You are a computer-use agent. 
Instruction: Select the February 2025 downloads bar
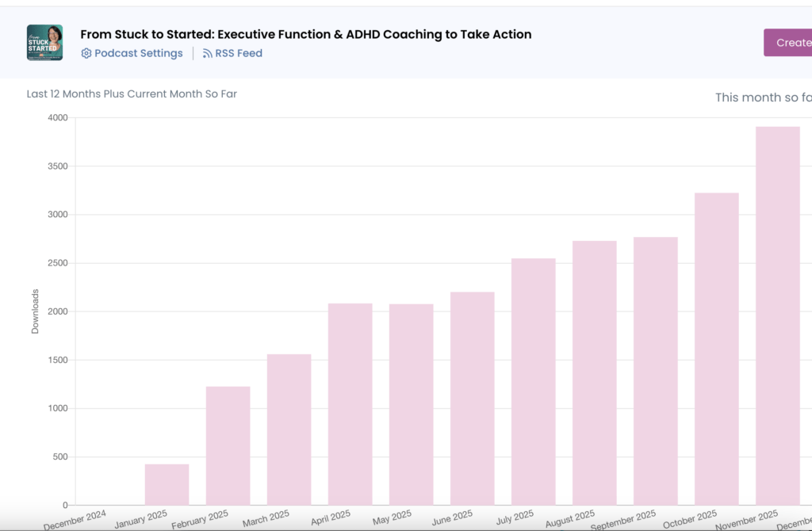tap(228, 445)
